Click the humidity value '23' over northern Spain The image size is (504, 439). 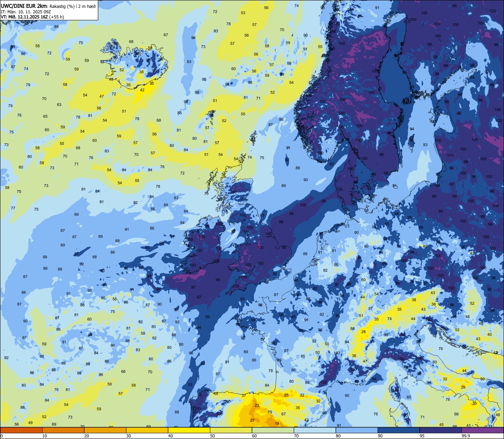tap(257, 406)
